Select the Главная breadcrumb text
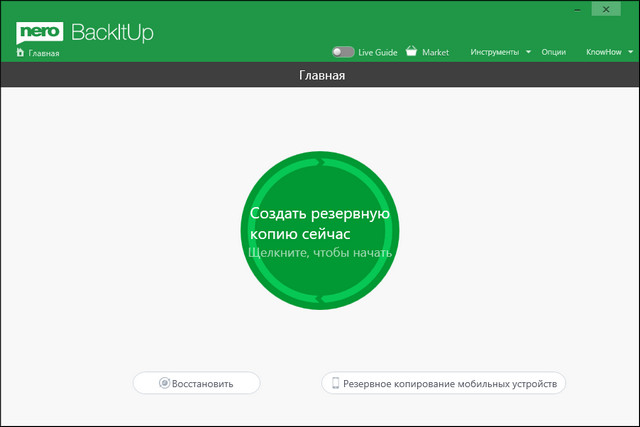 click(44, 53)
